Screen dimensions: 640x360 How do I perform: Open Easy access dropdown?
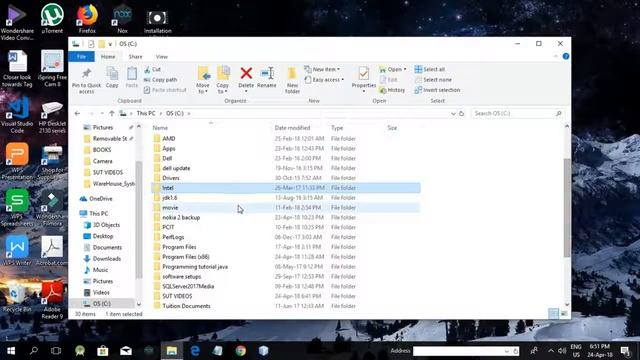click(324, 80)
